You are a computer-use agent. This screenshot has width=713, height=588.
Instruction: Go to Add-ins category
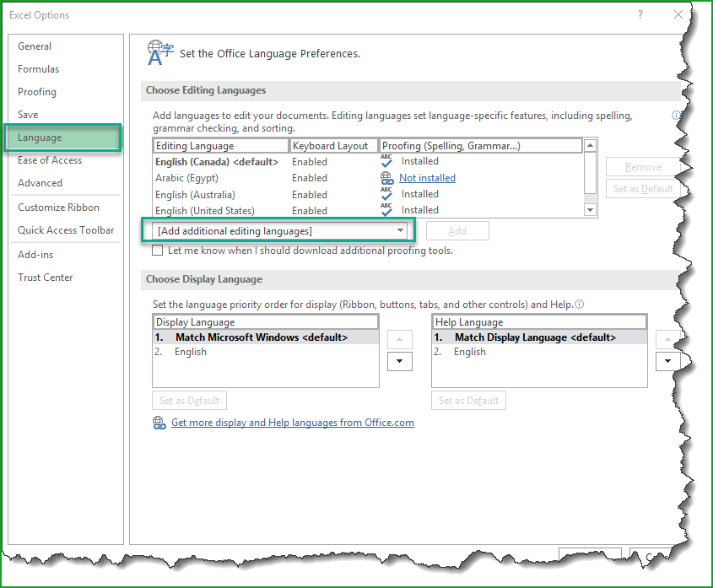pos(35,255)
